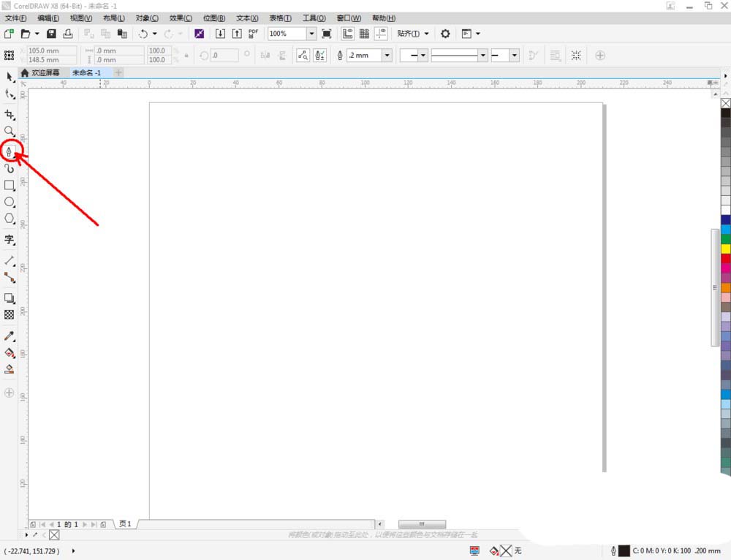The height and width of the screenshot is (560, 731).
Task: Select the Color Eyedropper tool
Action: tap(10, 336)
